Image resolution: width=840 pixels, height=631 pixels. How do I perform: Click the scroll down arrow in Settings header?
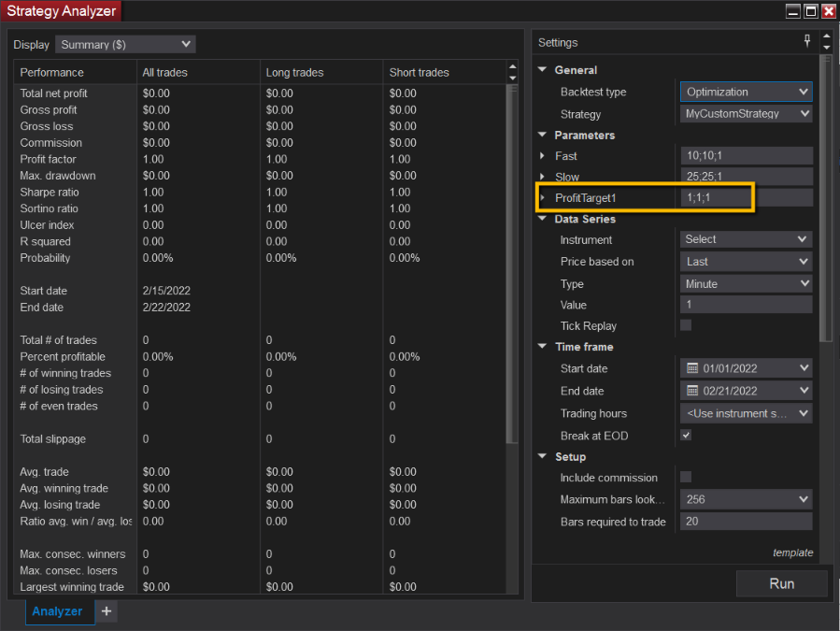coord(827,48)
